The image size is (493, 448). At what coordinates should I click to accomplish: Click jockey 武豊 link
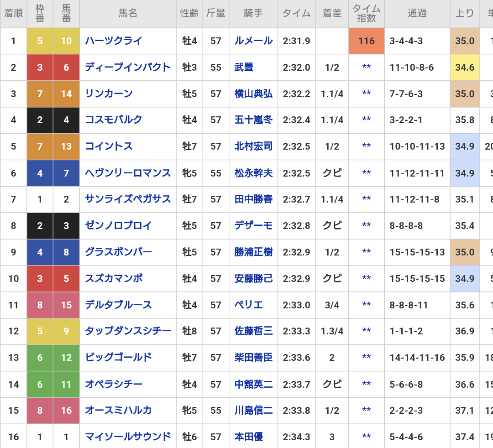click(244, 68)
